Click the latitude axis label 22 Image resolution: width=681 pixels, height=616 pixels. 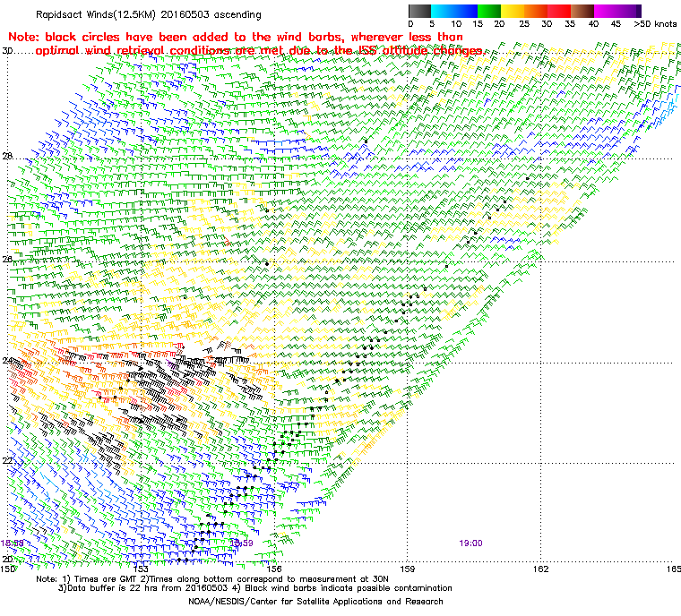[7, 460]
